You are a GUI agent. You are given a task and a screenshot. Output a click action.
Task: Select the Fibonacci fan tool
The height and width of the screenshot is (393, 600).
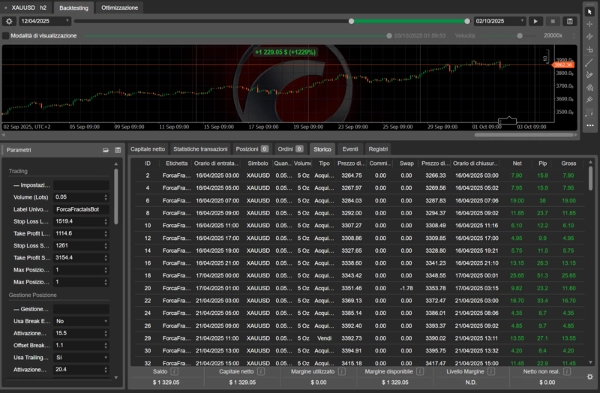click(x=590, y=88)
